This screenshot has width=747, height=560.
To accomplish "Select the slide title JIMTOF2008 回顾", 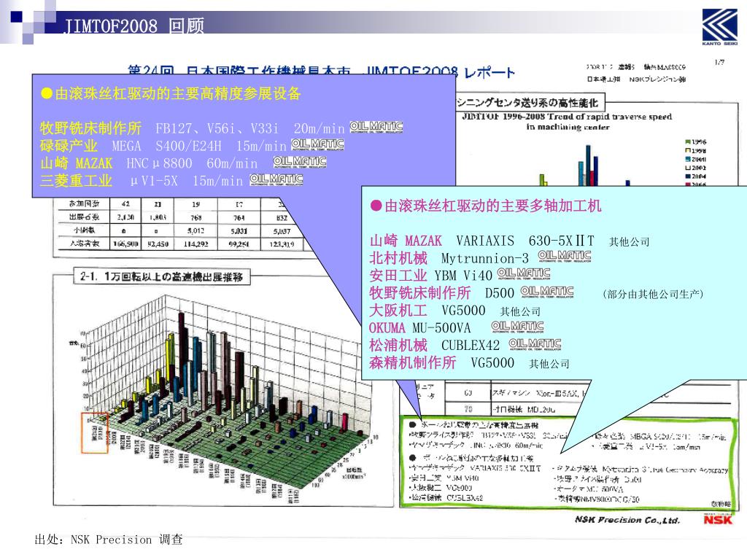I will point(134,26).
